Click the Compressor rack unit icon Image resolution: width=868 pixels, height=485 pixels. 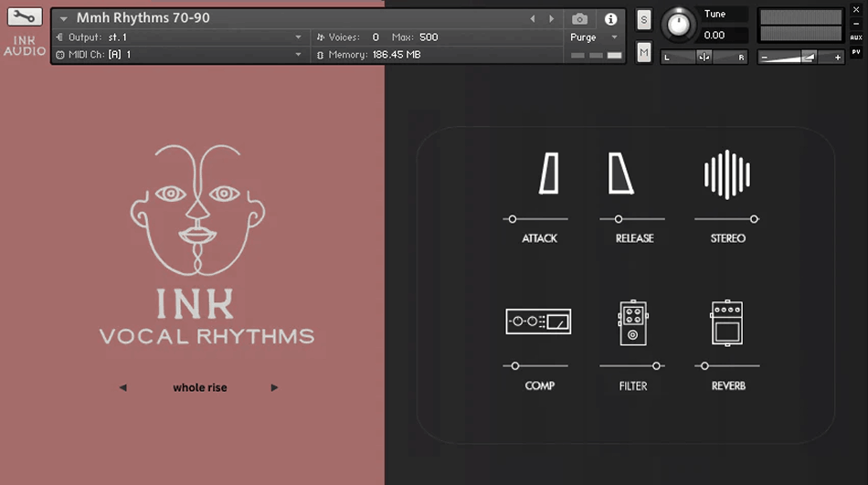(538, 322)
